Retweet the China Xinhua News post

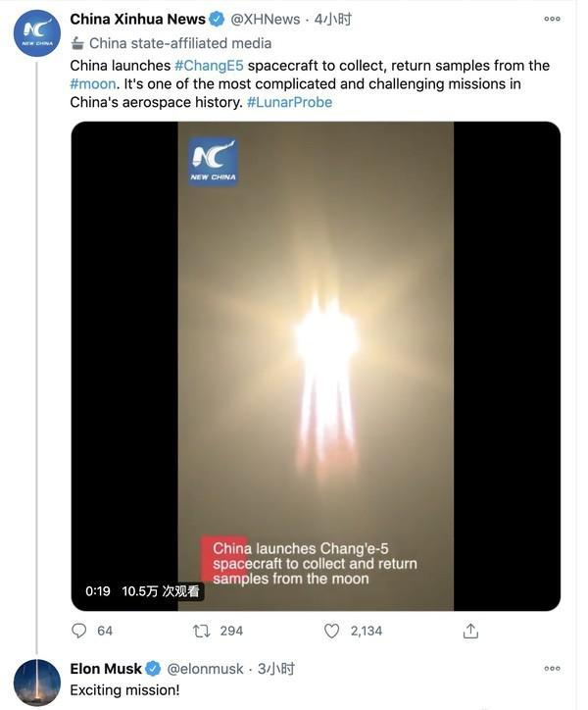(203, 631)
